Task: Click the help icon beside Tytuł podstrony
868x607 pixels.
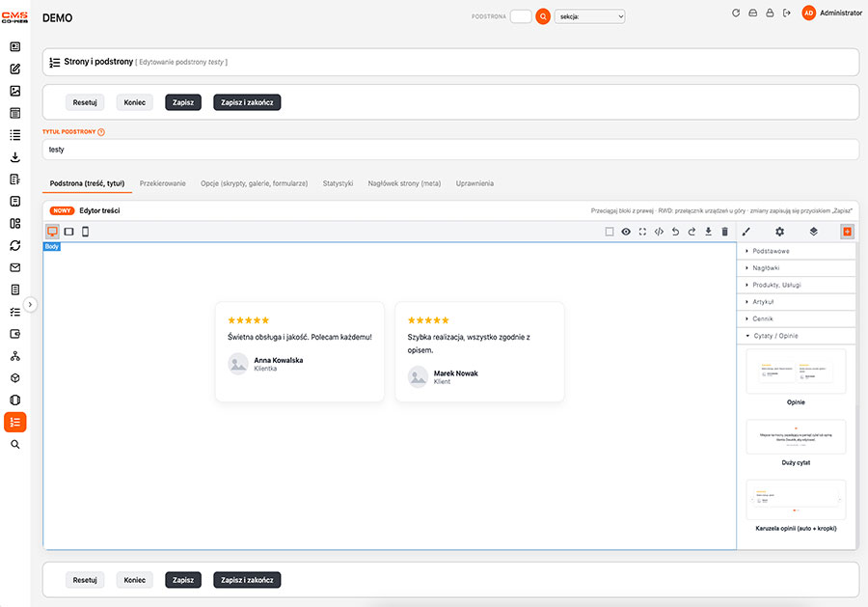Action: (x=100, y=132)
